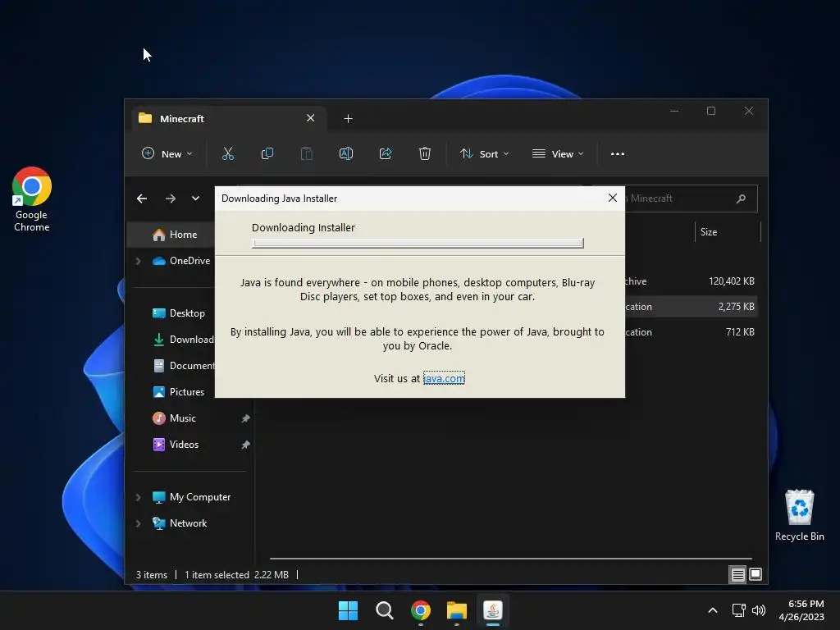Select Pictures in the navigation pane

178,392
